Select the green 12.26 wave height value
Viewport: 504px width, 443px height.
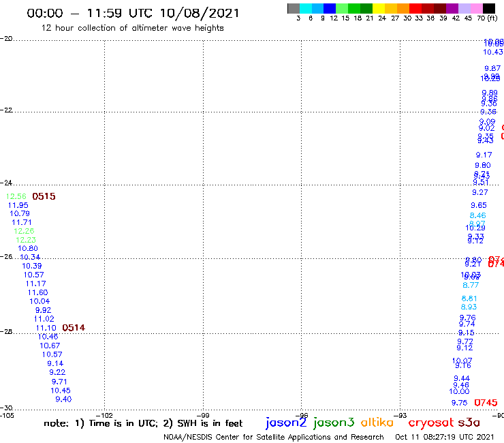pyautogui.click(x=24, y=231)
